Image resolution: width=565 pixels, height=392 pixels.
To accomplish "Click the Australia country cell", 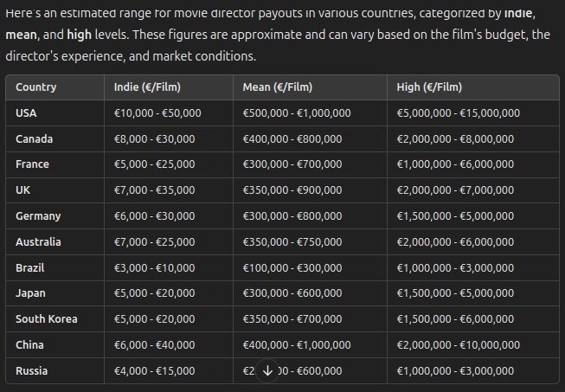I will tap(38, 241).
